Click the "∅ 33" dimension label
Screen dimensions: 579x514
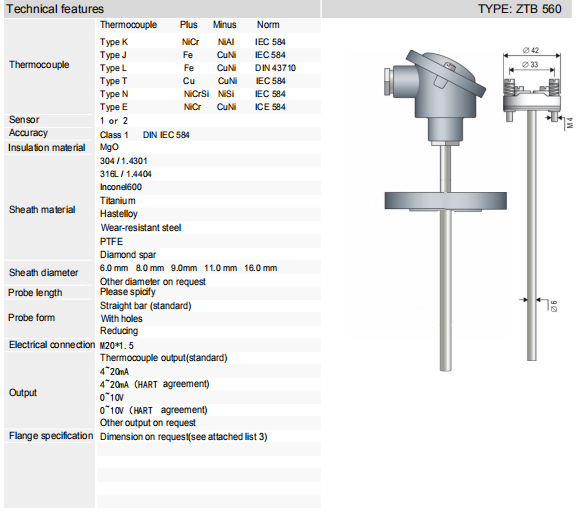(530, 65)
